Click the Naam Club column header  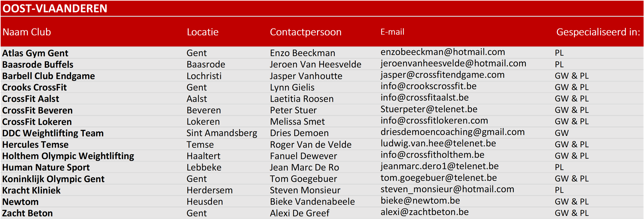[x=27, y=32]
